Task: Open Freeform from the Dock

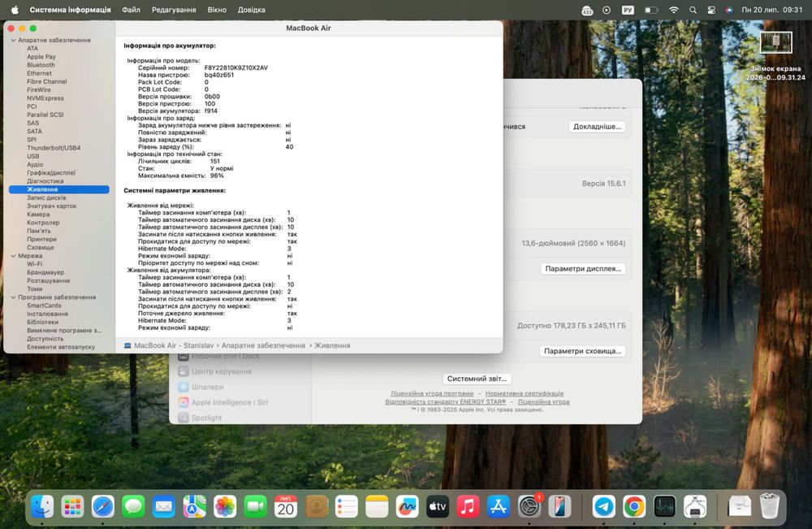Action: pos(407,506)
